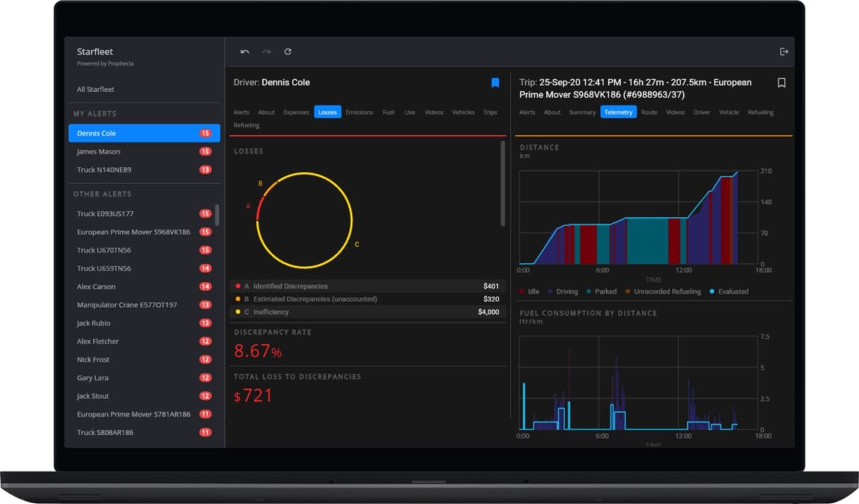859x504 pixels.
Task: Toggle the bookmark icon on trip panel
Action: pyautogui.click(x=781, y=83)
